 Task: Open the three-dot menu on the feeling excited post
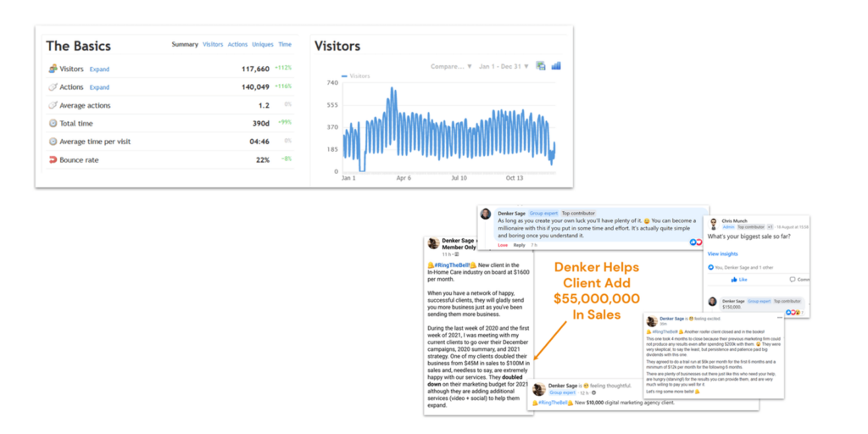(x=780, y=318)
